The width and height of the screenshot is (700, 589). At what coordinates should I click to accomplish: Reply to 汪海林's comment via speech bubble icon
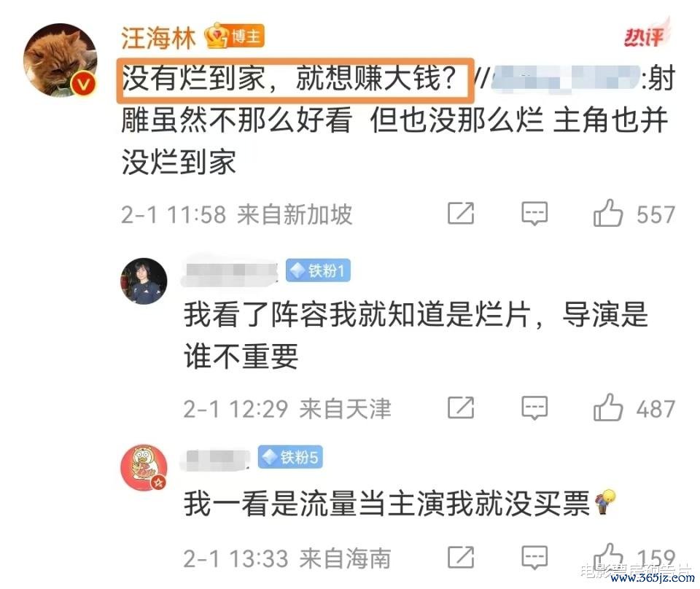(x=534, y=214)
